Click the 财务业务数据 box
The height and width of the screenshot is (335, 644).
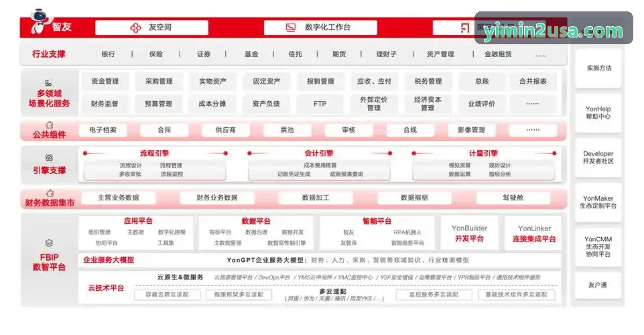click(217, 198)
